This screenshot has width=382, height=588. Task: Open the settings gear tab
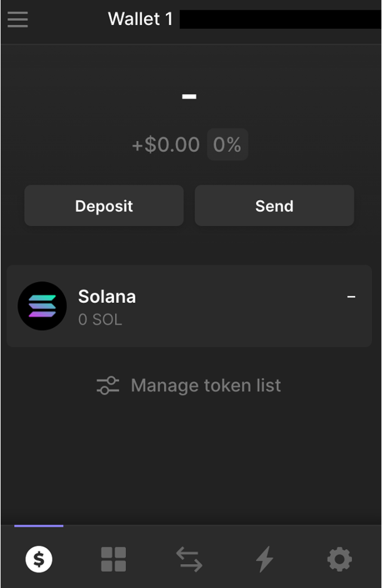(x=340, y=560)
